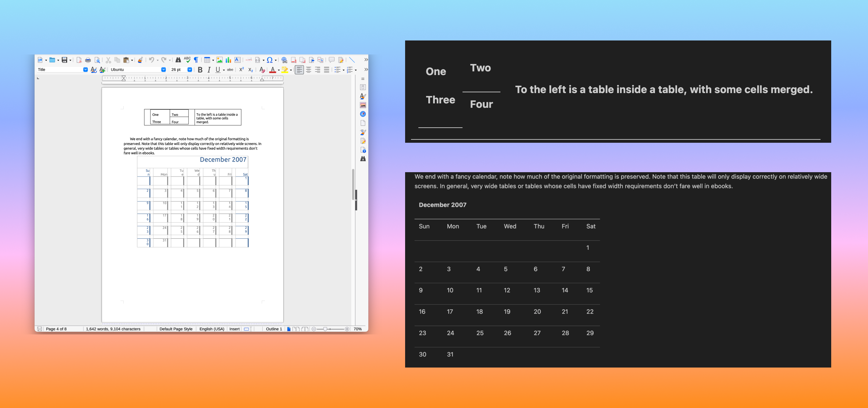
Task: Click Default Page Style in status bar
Action: 176,329
